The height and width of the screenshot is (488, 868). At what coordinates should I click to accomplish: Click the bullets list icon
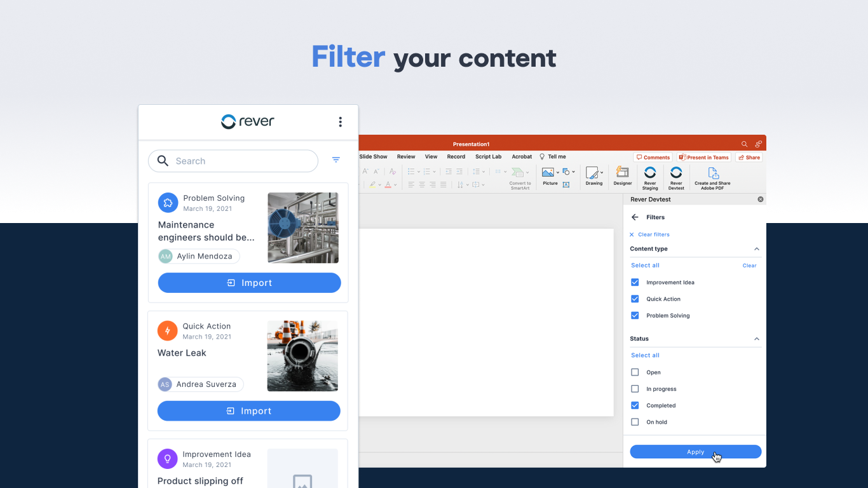411,171
